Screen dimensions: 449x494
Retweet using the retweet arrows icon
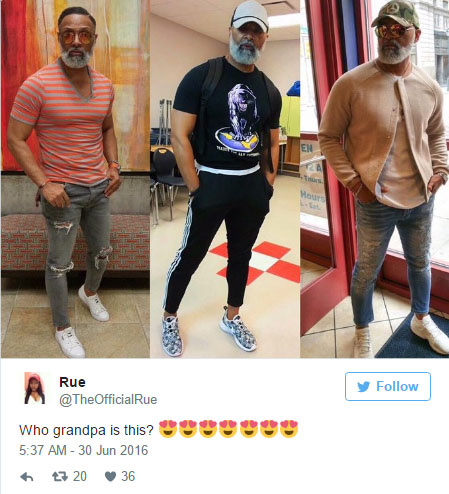point(60,477)
